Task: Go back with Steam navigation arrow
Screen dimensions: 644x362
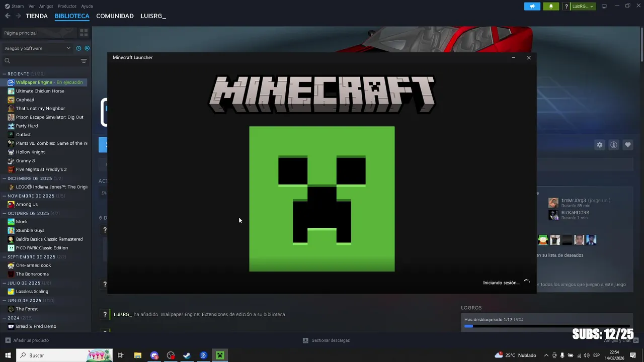Action: click(8, 16)
